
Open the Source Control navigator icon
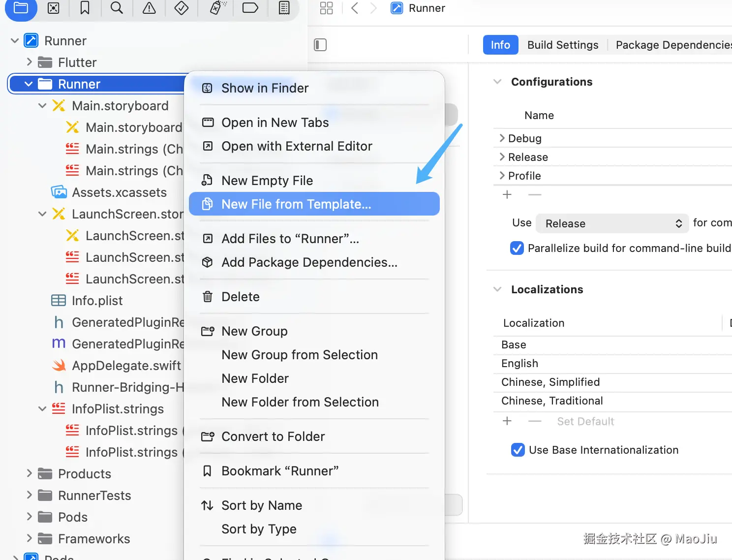(54, 8)
